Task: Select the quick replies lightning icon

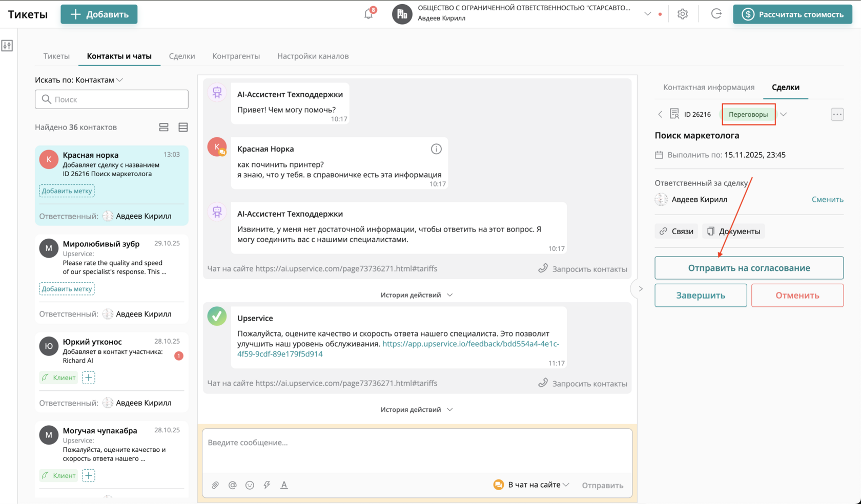Action: click(x=266, y=485)
